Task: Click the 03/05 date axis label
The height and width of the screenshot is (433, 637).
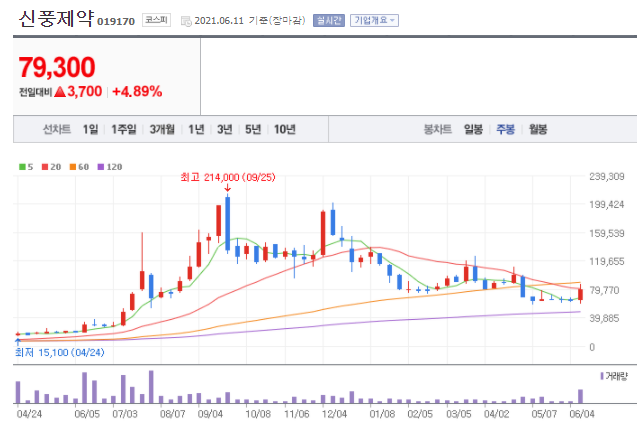Action: click(x=459, y=414)
